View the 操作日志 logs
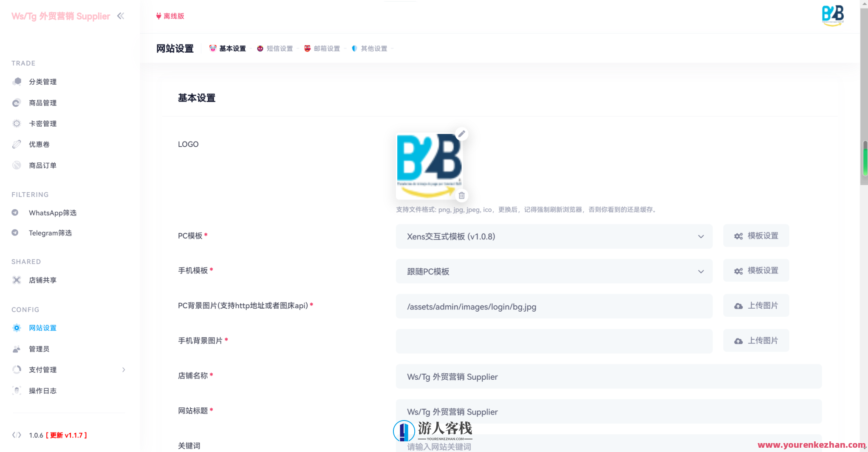 tap(42, 390)
